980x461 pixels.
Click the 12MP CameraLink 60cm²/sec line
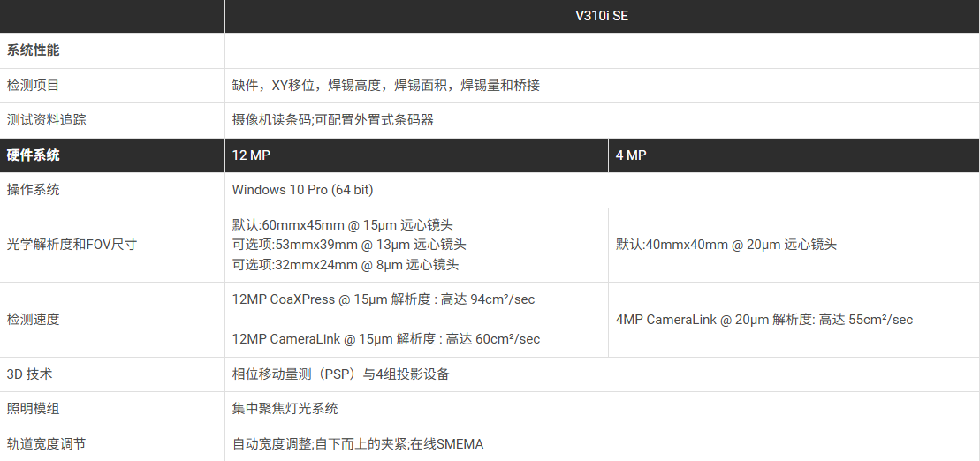point(386,339)
